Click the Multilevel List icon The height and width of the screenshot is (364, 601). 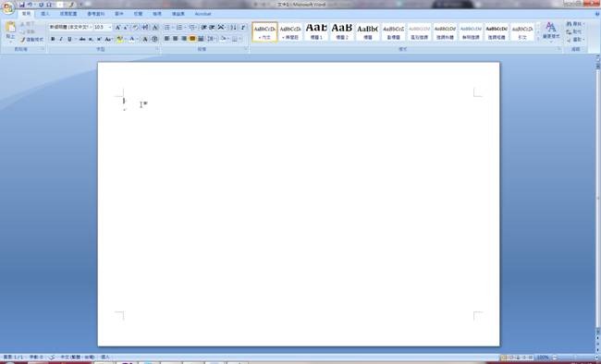click(191, 28)
